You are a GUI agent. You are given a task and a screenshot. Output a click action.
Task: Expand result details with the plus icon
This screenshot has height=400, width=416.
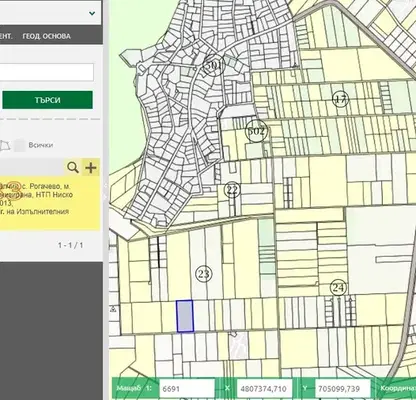pyautogui.click(x=91, y=167)
